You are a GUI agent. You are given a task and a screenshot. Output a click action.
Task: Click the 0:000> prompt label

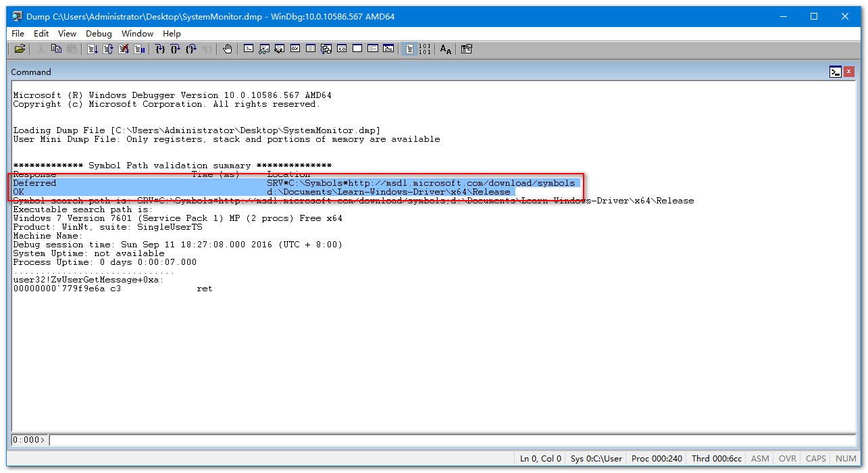pos(30,440)
